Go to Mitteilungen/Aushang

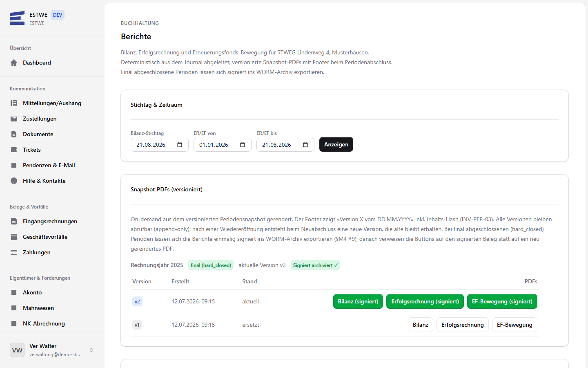[x=52, y=103]
